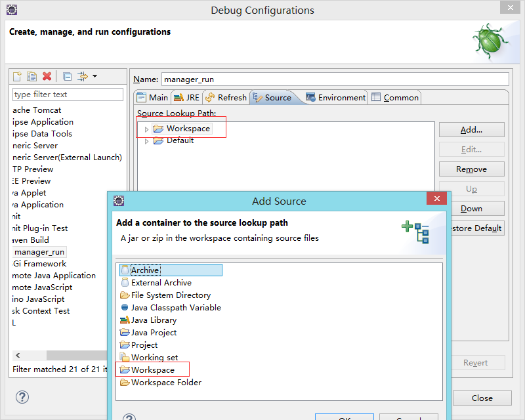The width and height of the screenshot is (525, 420).
Task: Select the Source tab
Action: [x=272, y=98]
